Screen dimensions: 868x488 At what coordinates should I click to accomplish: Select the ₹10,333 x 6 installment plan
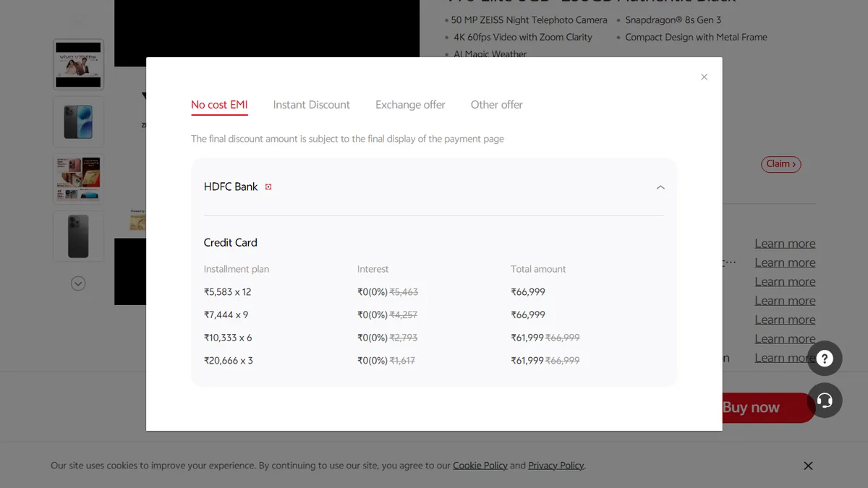[228, 338]
